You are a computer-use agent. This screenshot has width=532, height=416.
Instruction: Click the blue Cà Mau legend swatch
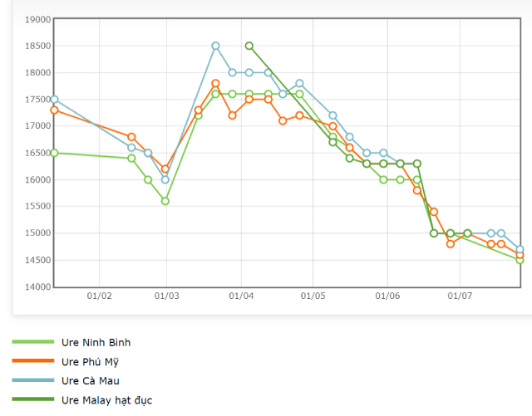[32, 380]
